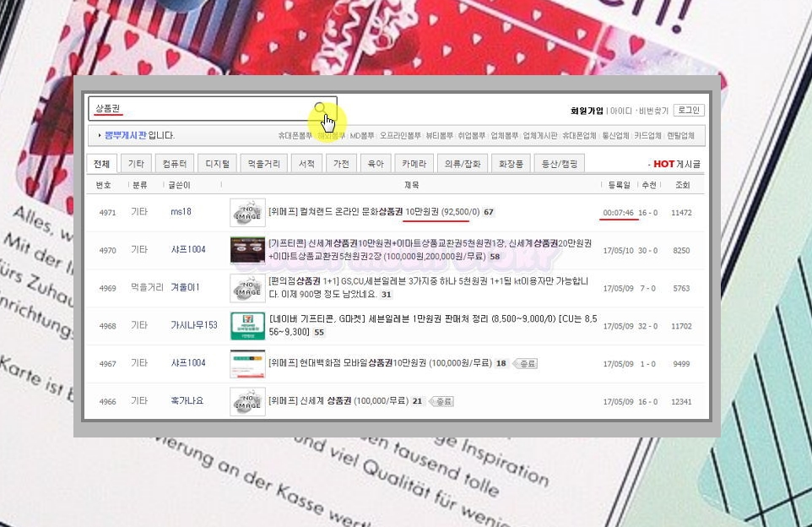Switch to the 의류/잡화 tab

coord(463,164)
